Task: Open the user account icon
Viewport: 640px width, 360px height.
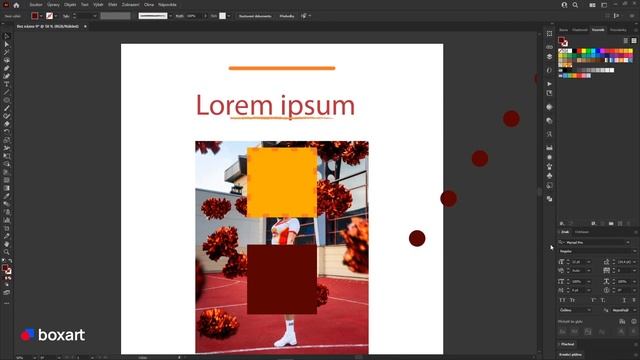Action: click(564, 5)
